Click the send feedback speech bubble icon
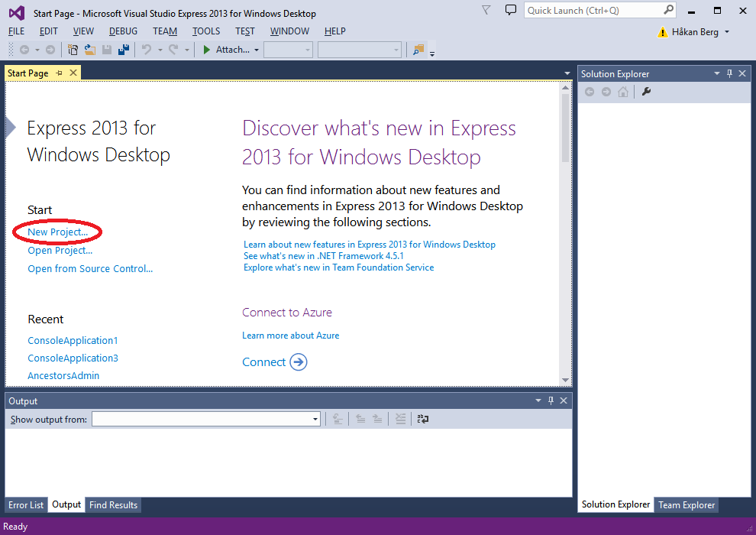756x535 pixels. click(x=511, y=10)
